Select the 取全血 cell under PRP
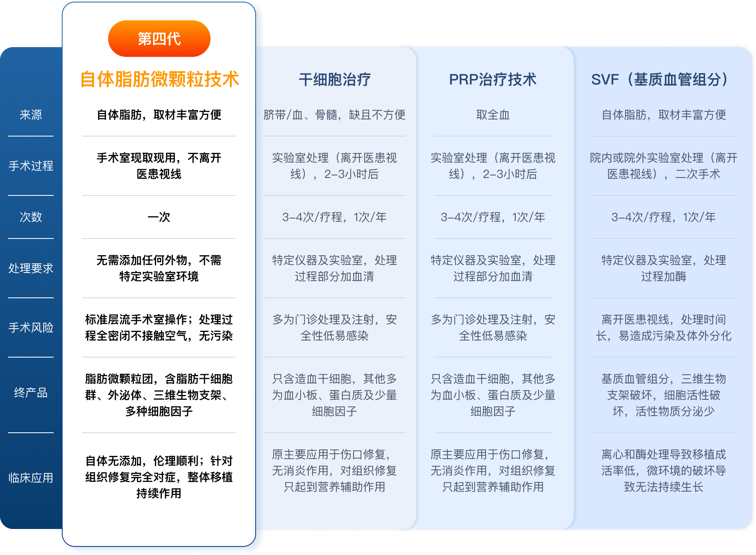This screenshot has height=555, width=756. click(x=493, y=115)
